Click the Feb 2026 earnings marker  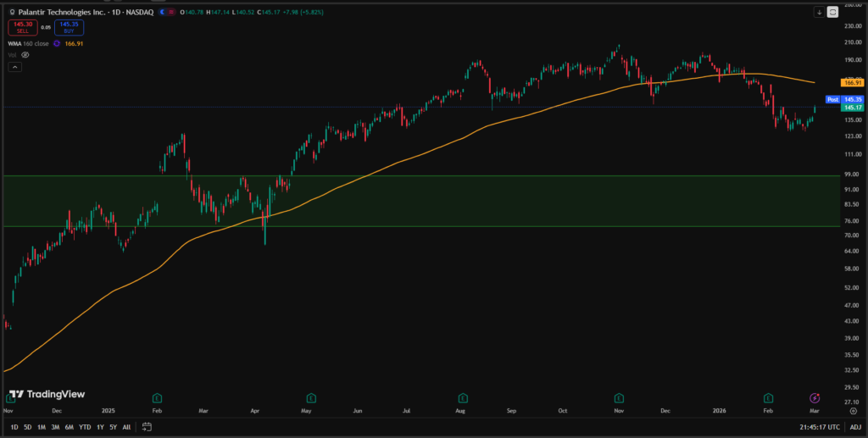click(768, 397)
